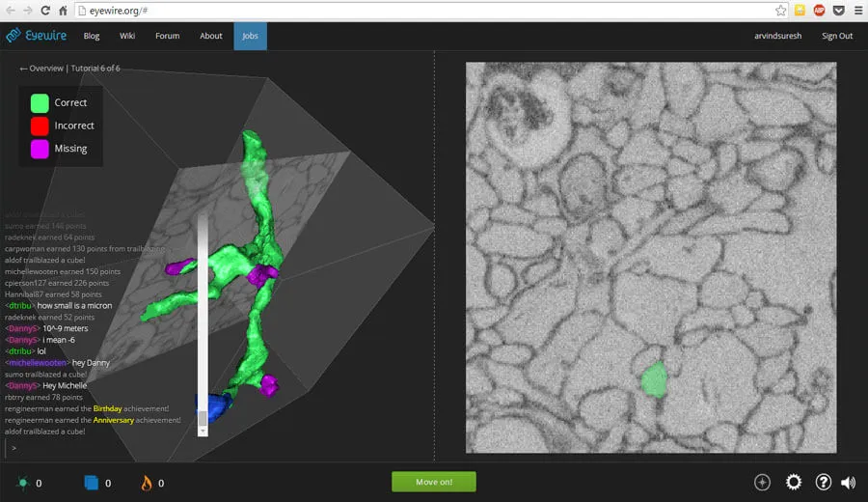The height and width of the screenshot is (502, 868).
Task: Click the Move on! button
Action: [433, 482]
